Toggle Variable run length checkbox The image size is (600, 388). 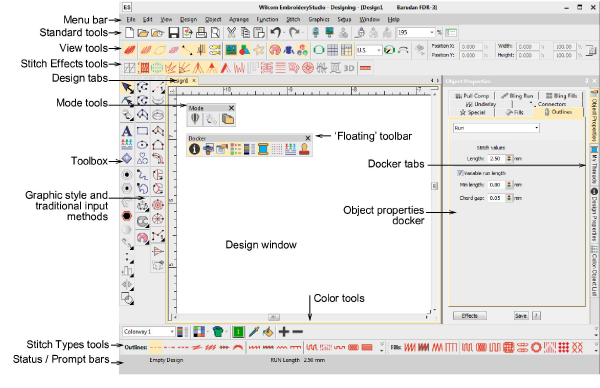coord(460,173)
